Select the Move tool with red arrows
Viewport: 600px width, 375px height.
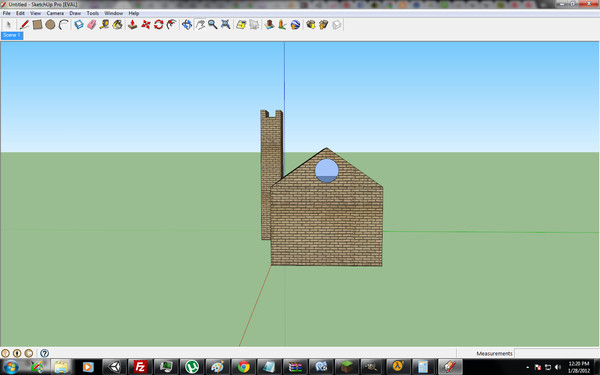[x=146, y=25]
